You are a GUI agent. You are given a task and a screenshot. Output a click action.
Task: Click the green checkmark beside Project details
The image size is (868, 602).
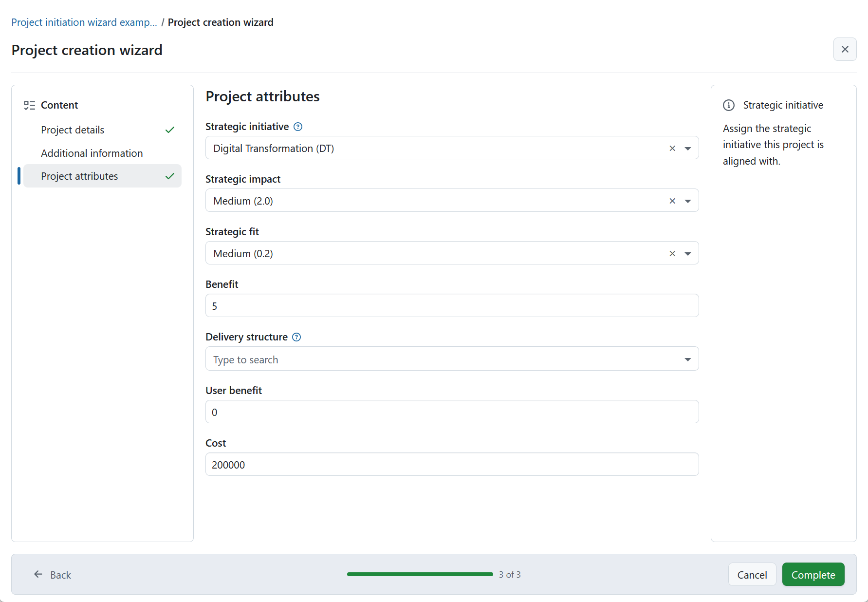(170, 130)
